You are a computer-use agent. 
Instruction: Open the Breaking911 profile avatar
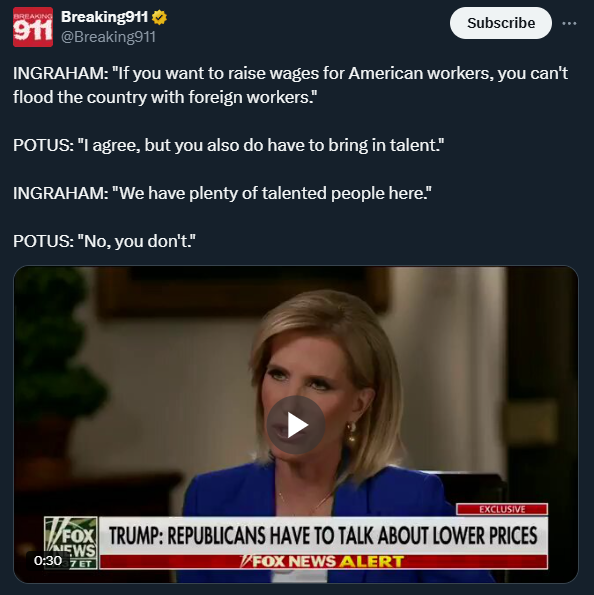pos(33,27)
